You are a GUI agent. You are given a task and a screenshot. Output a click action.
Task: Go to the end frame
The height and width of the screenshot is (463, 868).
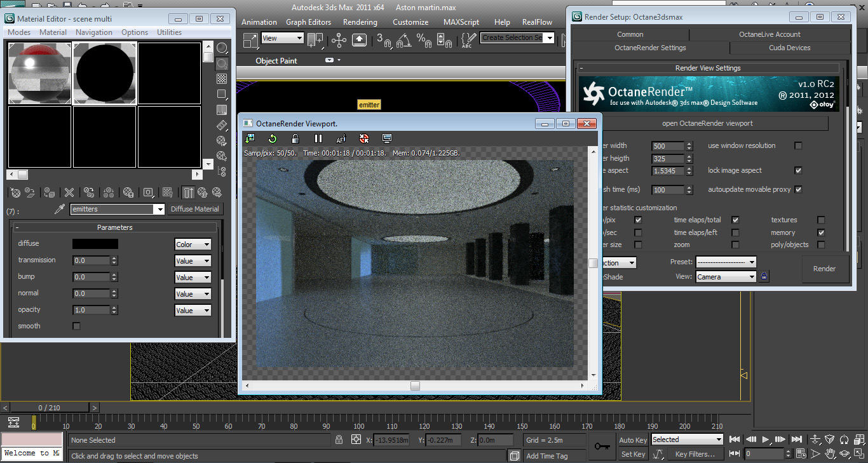point(797,439)
